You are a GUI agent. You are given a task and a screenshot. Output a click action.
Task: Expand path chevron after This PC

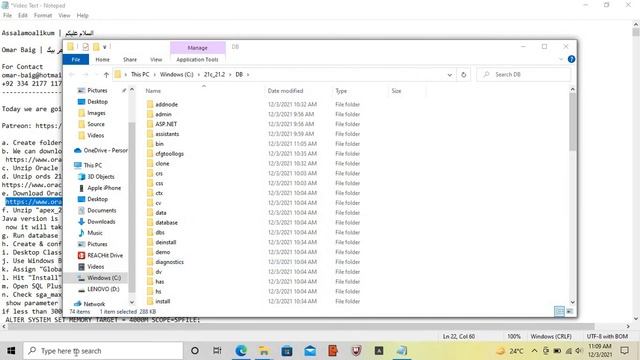154,75
